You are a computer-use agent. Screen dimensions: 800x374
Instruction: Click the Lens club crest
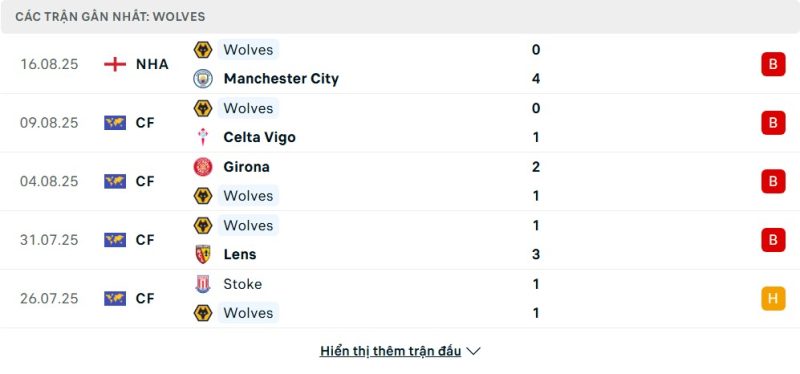pyautogui.click(x=203, y=254)
